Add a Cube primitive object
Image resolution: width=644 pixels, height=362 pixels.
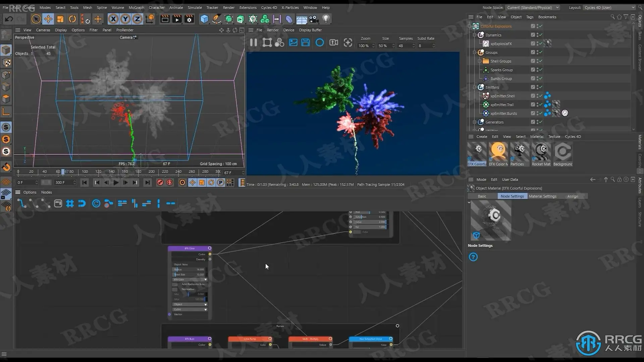204,19
